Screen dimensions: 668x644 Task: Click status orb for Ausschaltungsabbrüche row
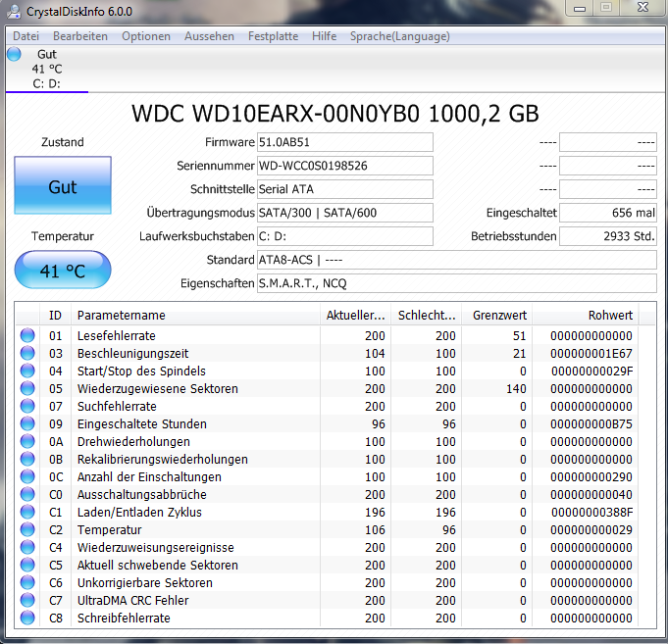coord(27,494)
